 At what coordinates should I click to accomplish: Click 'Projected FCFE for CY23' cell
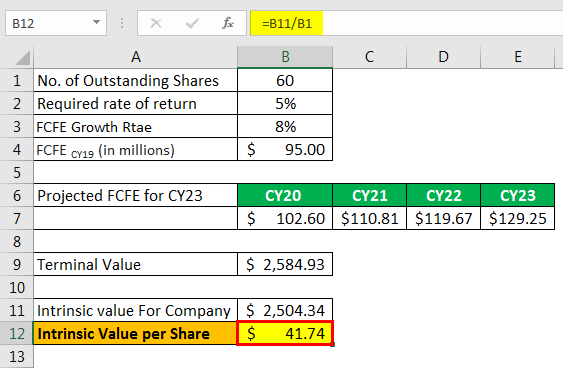pos(135,195)
